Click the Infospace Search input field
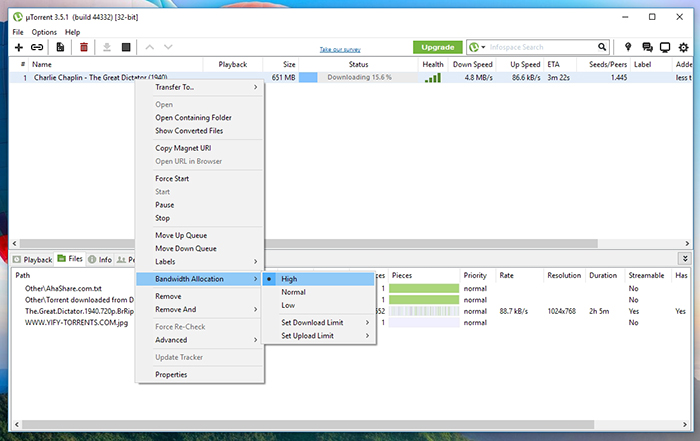Viewport: 700px width, 441px height. point(542,47)
